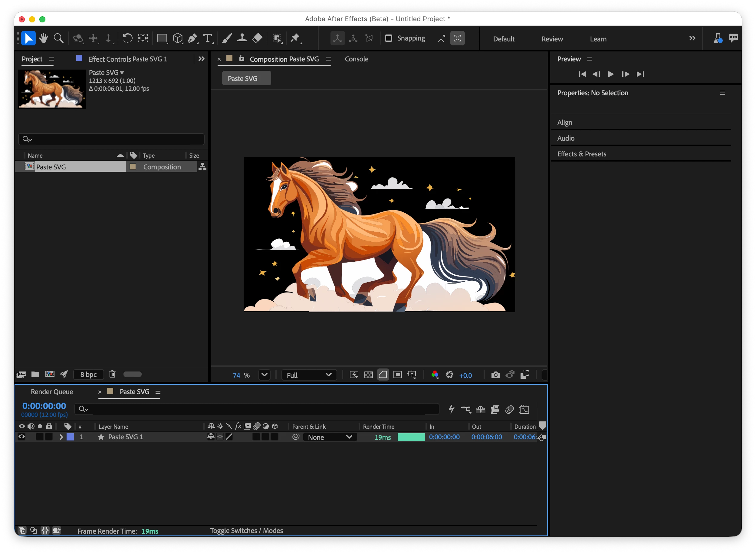Hide the Paste SVG 1 layer
Image resolution: width=756 pixels, height=553 pixels.
click(x=22, y=437)
